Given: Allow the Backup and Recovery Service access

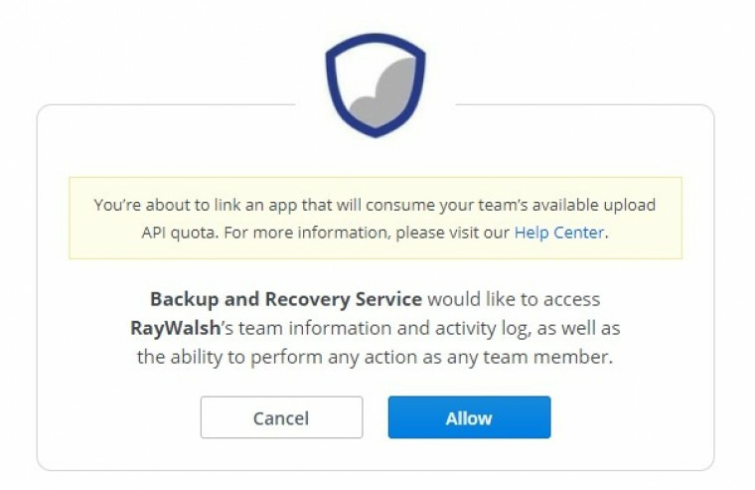Looking at the screenshot, I should pos(469,417).
